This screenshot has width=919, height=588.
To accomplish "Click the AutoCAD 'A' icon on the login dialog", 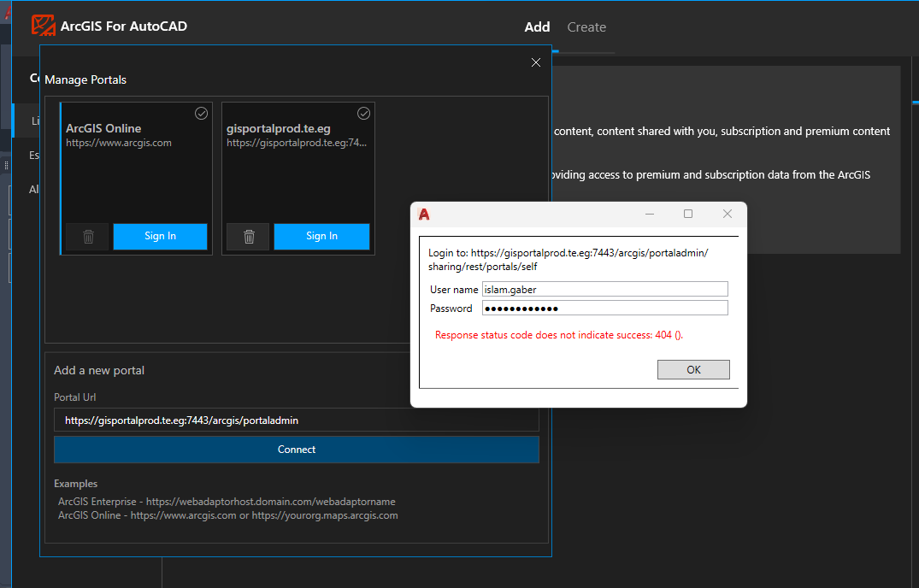I will point(425,215).
